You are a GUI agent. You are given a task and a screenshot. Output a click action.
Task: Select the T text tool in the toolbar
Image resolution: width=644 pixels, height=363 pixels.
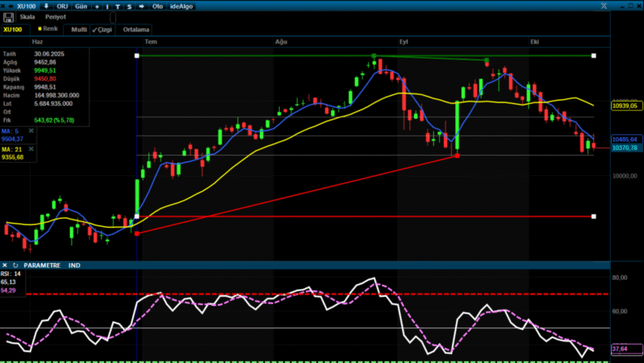[118, 6]
